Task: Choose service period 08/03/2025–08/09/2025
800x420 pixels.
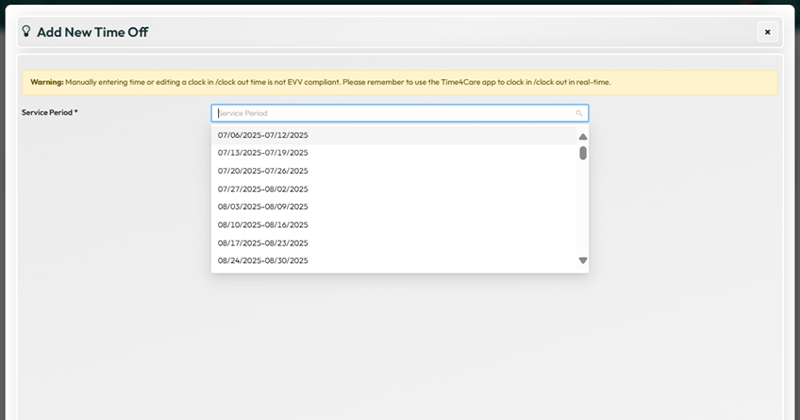Action: 263,207
